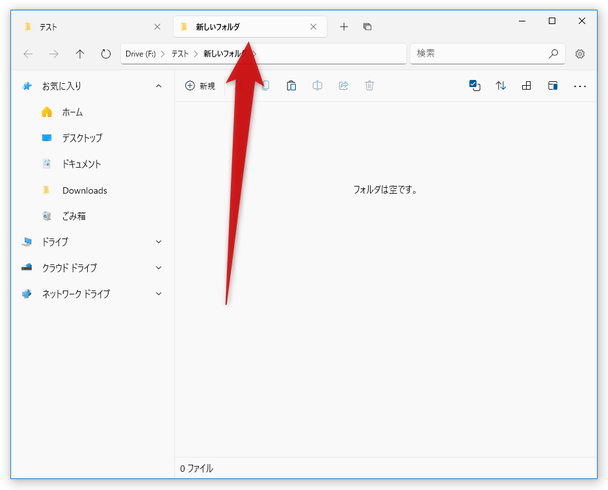The image size is (608, 490).
Task: Go forward with the right arrow
Action: coord(54,54)
